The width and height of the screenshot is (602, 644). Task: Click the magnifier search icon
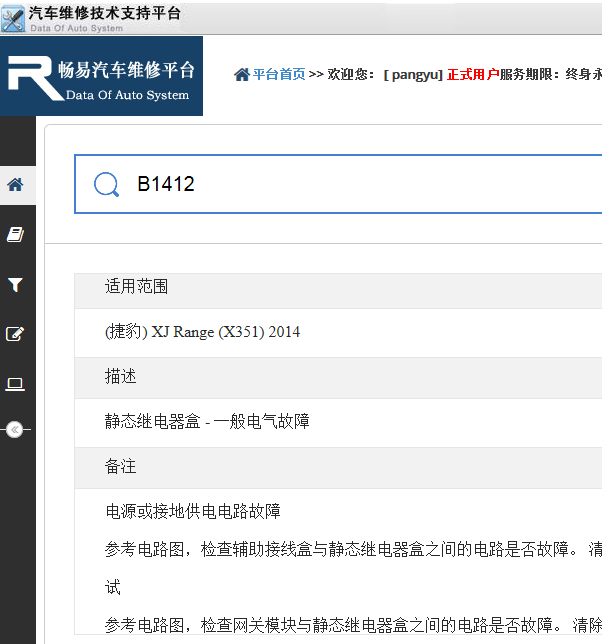pos(106,184)
